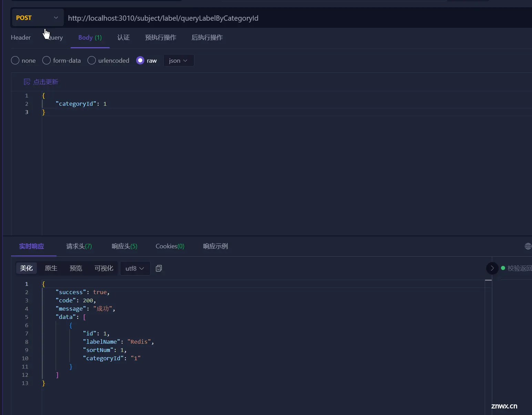The width and height of the screenshot is (532, 415).
Task: Click the 点击更新 link
Action: coord(46,82)
